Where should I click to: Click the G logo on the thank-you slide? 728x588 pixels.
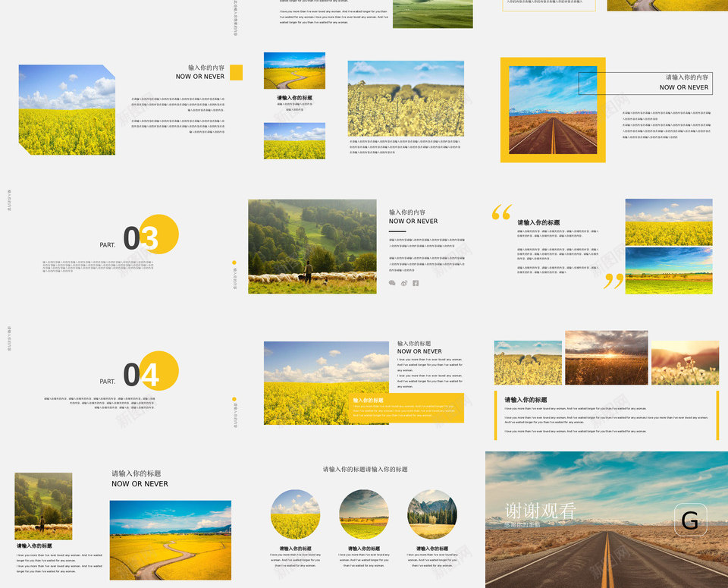coord(690,520)
